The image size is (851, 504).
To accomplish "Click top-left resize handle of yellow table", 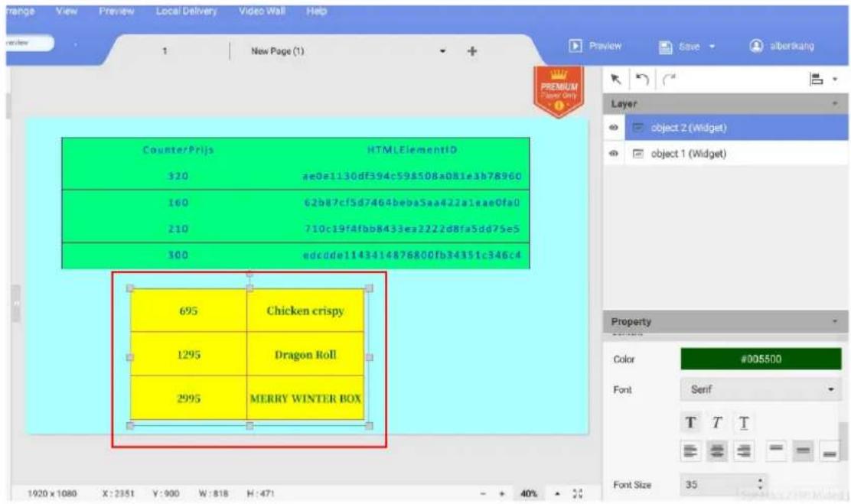I will (129, 288).
